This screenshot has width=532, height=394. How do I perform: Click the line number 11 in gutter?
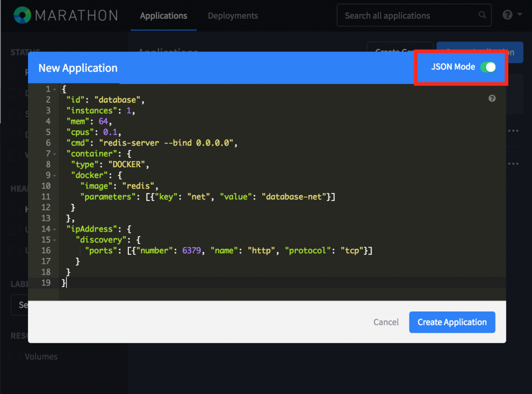[46, 197]
